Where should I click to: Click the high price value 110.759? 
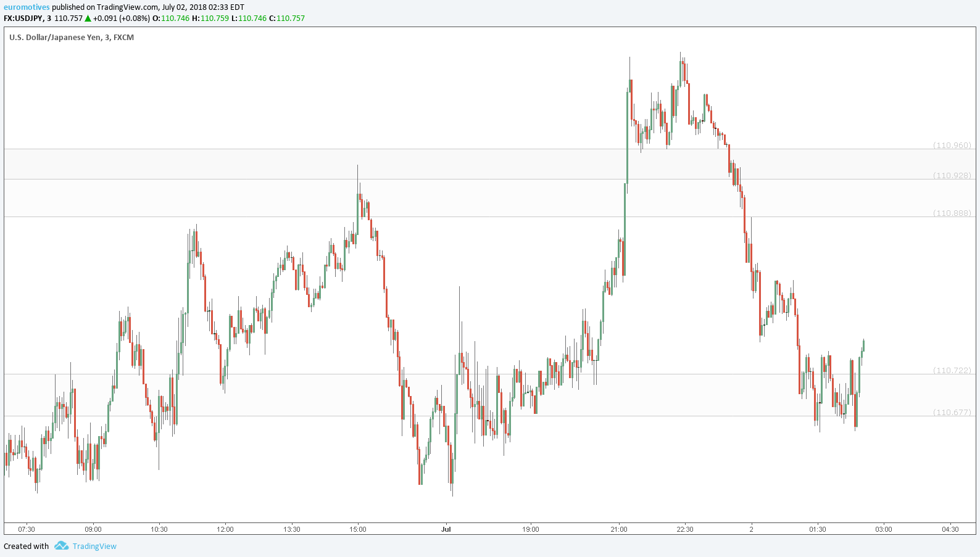tap(215, 19)
